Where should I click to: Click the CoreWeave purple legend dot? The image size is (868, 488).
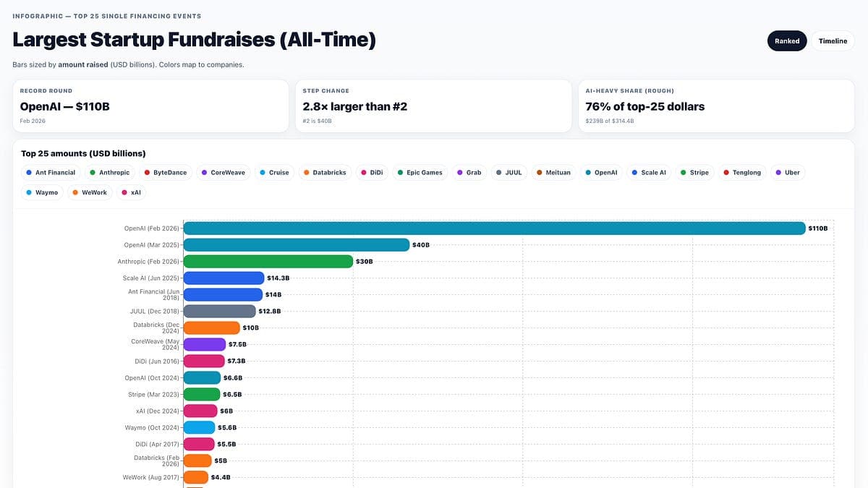205,173
